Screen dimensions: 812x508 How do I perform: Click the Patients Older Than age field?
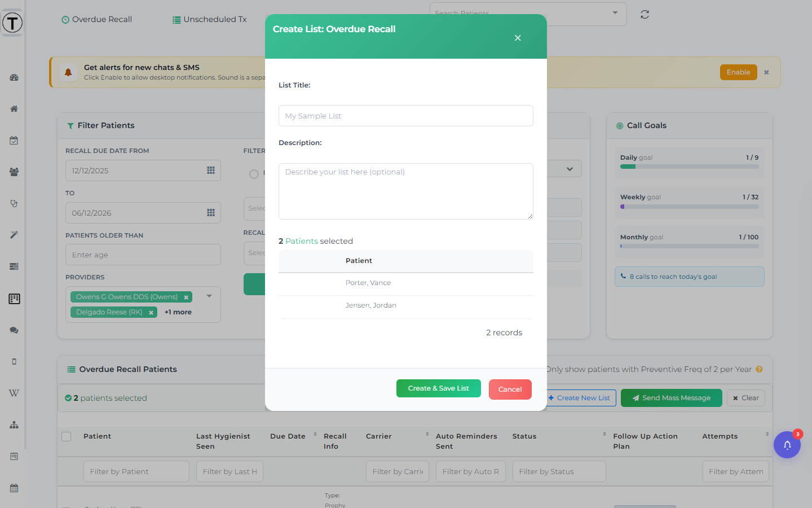(143, 255)
